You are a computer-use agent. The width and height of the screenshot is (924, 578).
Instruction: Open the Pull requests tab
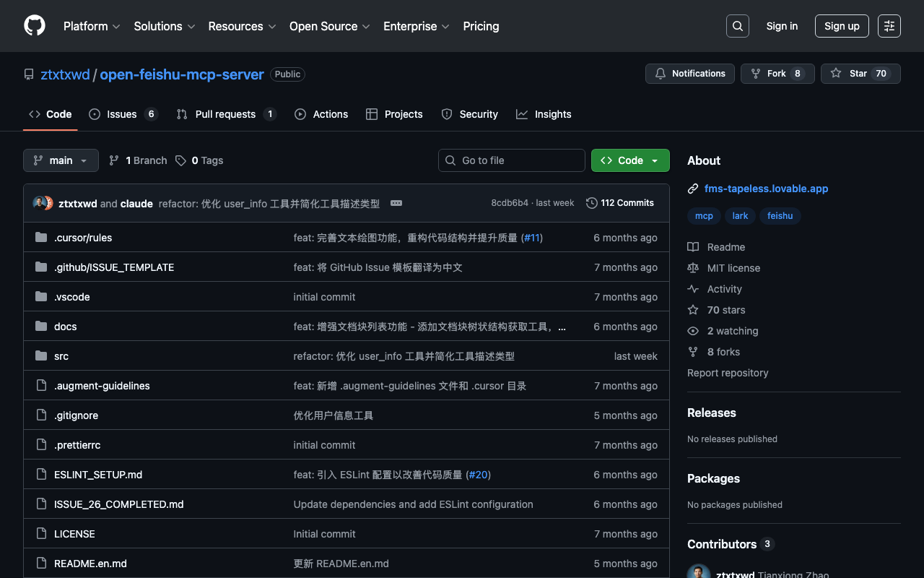225,114
